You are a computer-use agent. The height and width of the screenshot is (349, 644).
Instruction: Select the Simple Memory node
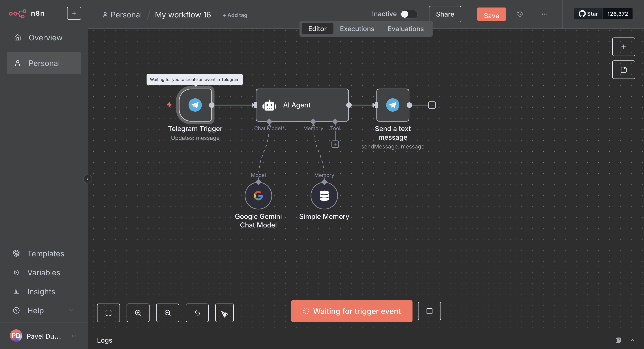click(x=324, y=196)
